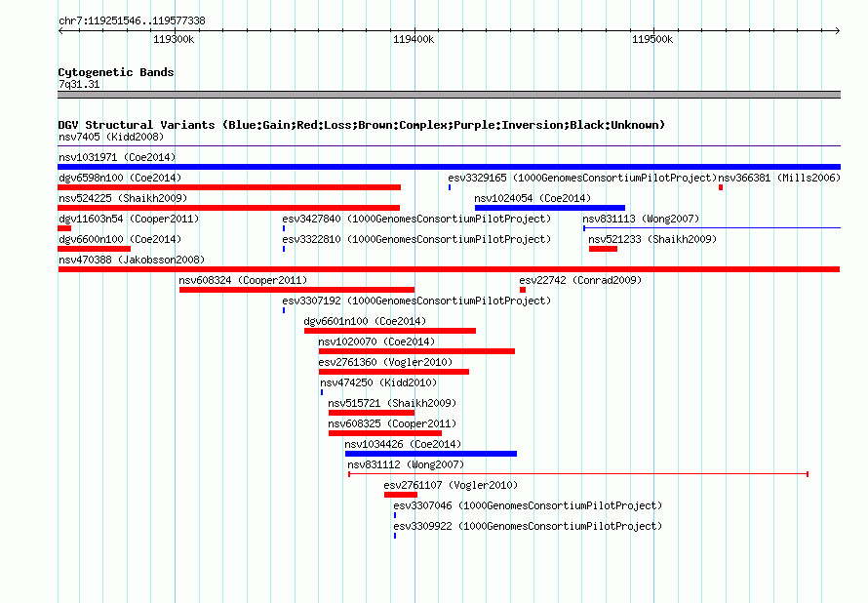The width and height of the screenshot is (868, 603).
Task: Click the dgv6598n100 (Coe2014) label
Action: tap(120, 178)
